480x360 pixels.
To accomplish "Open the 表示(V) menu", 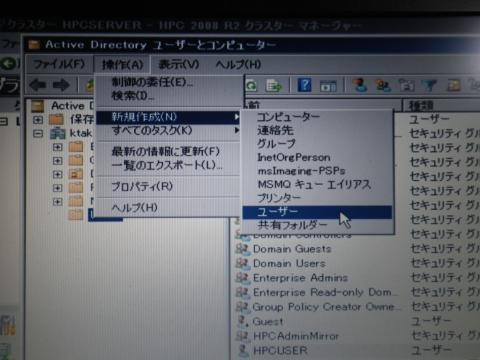I will pyautogui.click(x=179, y=64).
